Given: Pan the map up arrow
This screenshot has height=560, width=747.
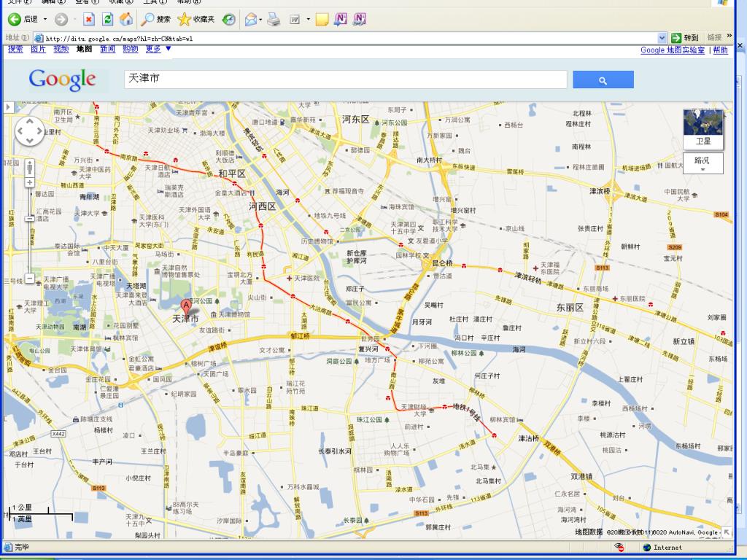Looking at the screenshot, I should (29, 122).
